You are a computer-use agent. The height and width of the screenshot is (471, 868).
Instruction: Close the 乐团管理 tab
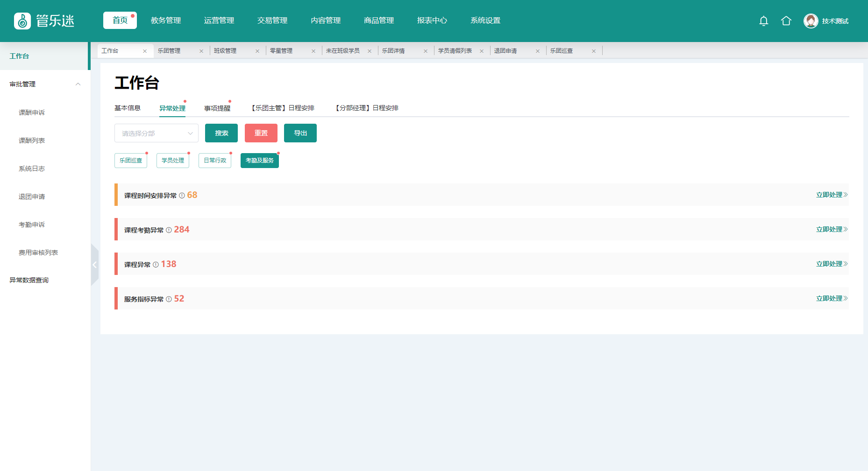(x=201, y=51)
